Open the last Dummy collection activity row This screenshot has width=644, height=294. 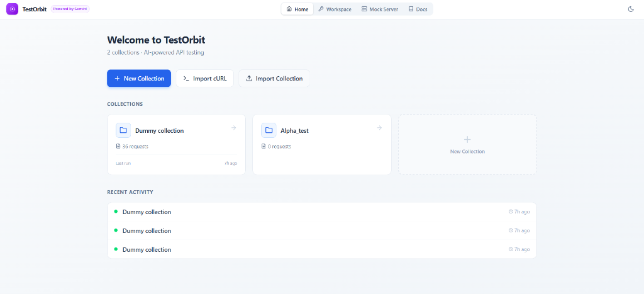click(321, 249)
